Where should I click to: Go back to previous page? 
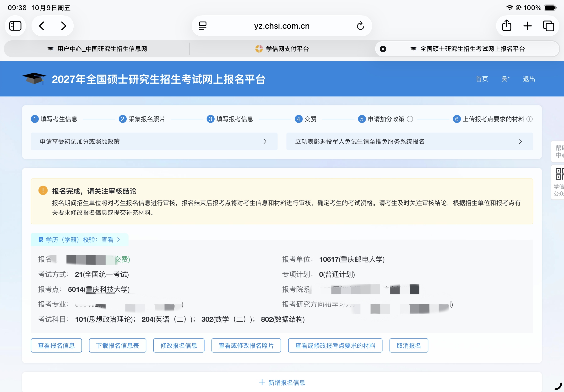tap(42, 26)
